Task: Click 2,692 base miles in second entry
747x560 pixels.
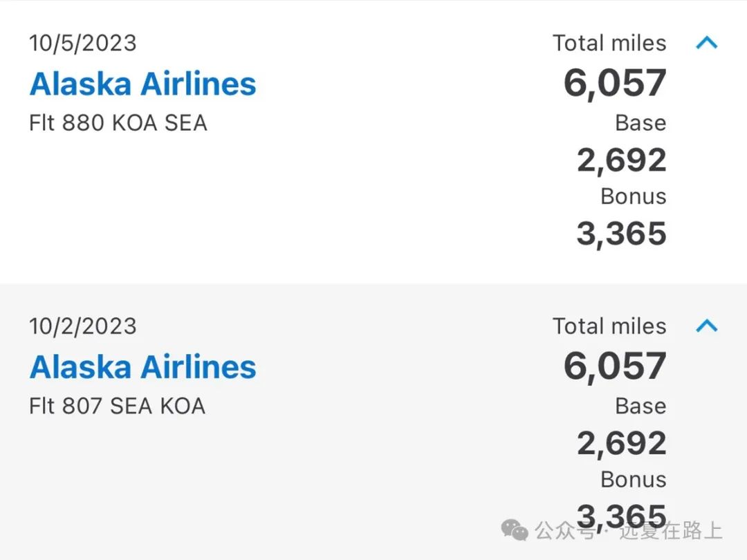Action: 621,443
